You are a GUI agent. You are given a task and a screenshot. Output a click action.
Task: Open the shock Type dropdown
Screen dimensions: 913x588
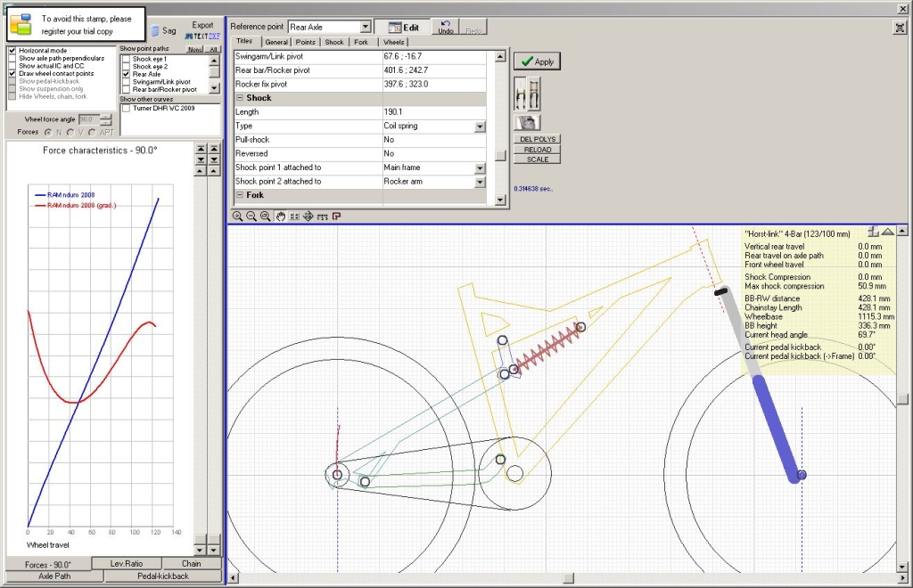tap(480, 127)
